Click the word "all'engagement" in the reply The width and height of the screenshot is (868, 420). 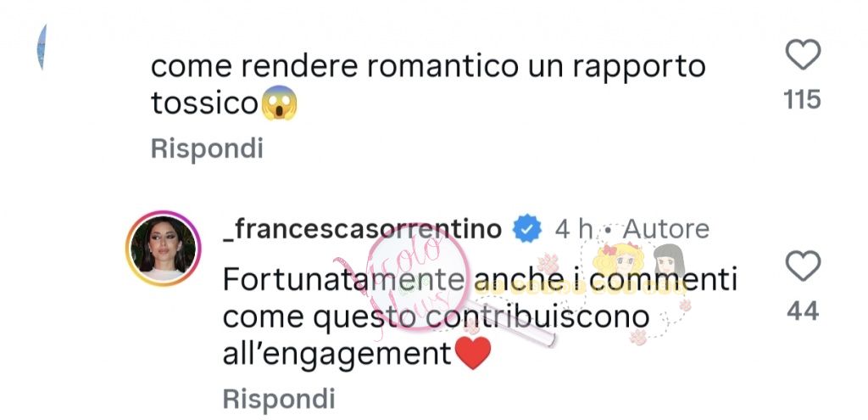(x=337, y=356)
